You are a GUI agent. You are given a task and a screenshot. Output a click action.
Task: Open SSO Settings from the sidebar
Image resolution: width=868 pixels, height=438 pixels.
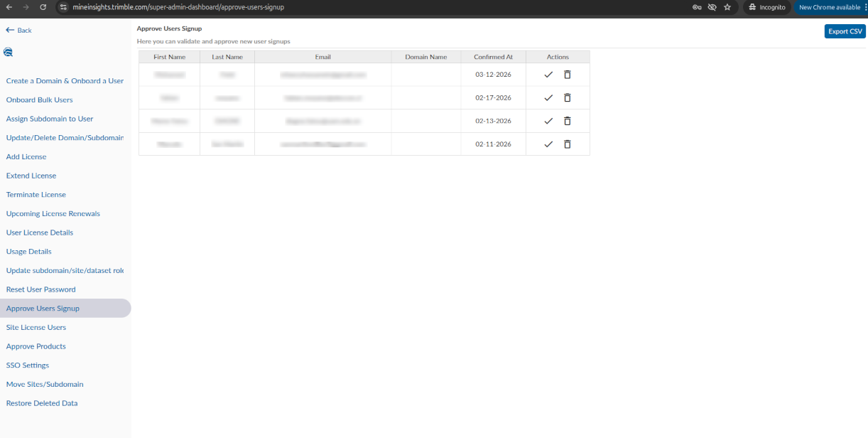pos(28,365)
